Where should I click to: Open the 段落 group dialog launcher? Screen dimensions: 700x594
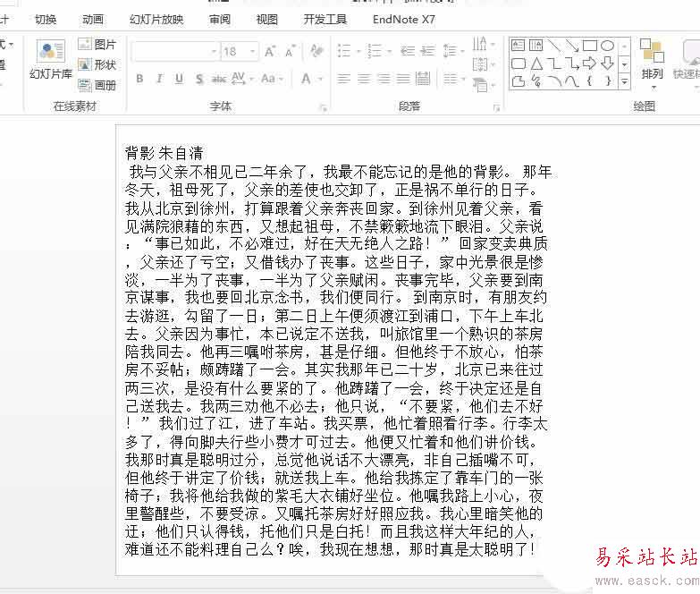(496, 107)
